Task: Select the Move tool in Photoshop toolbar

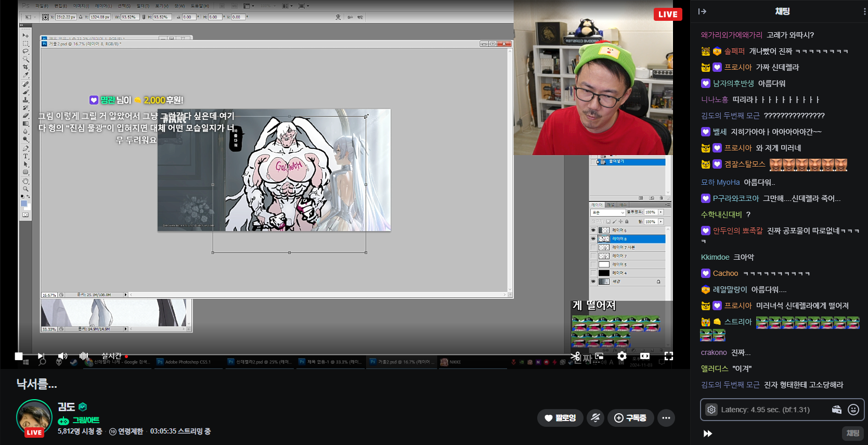Action: 25,35
